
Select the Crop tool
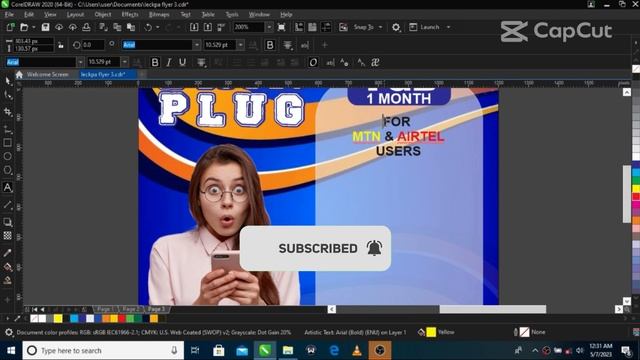8,112
